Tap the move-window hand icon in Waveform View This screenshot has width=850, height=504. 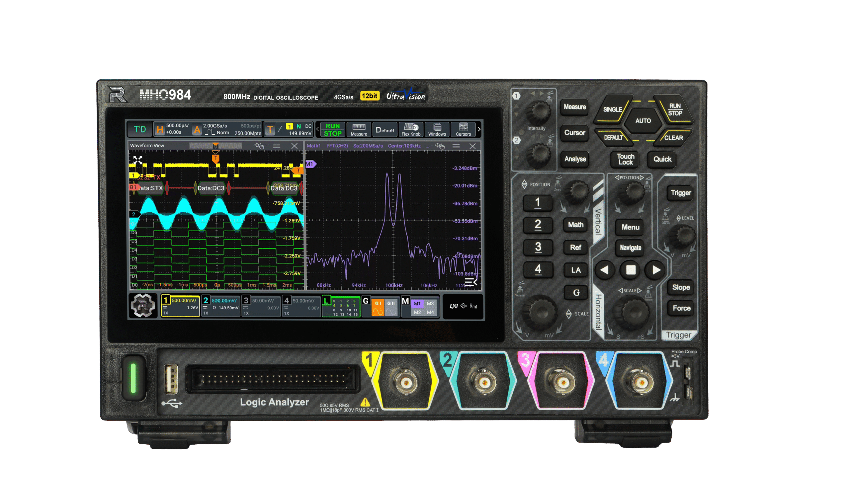click(259, 146)
